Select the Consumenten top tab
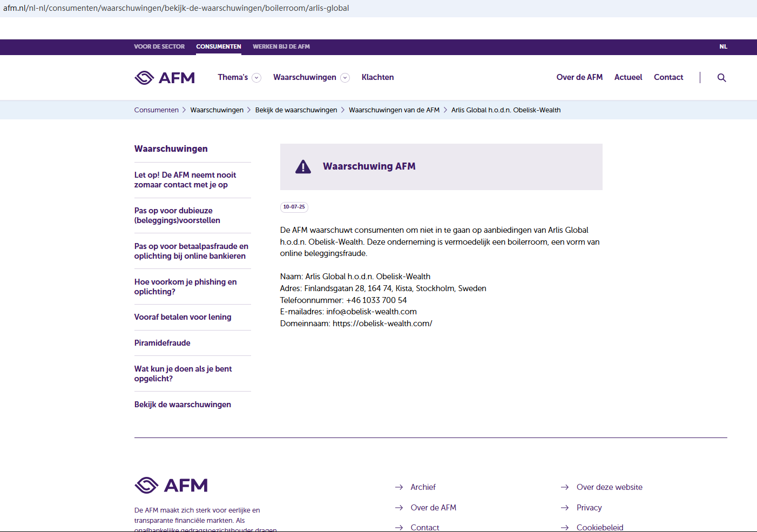The image size is (757, 532). tap(219, 47)
